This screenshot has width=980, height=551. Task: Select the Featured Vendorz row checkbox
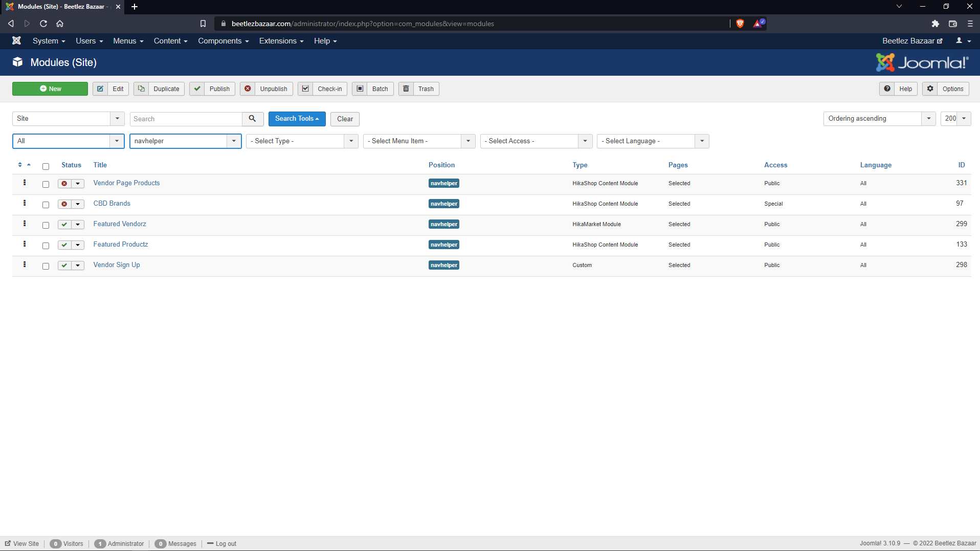click(x=46, y=225)
